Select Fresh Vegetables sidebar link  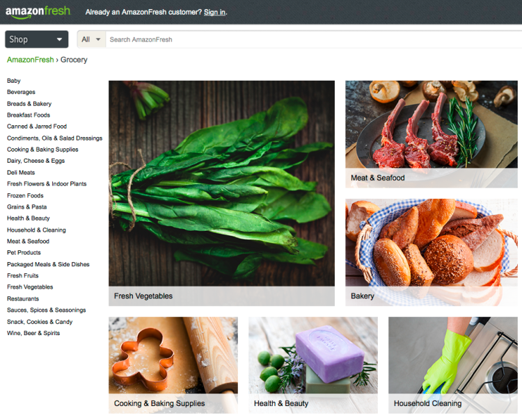tap(30, 287)
